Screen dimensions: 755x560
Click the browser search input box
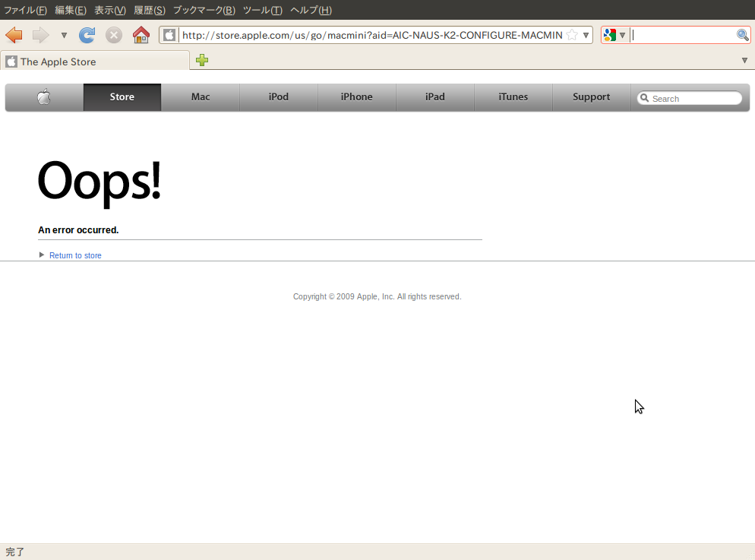(x=682, y=35)
